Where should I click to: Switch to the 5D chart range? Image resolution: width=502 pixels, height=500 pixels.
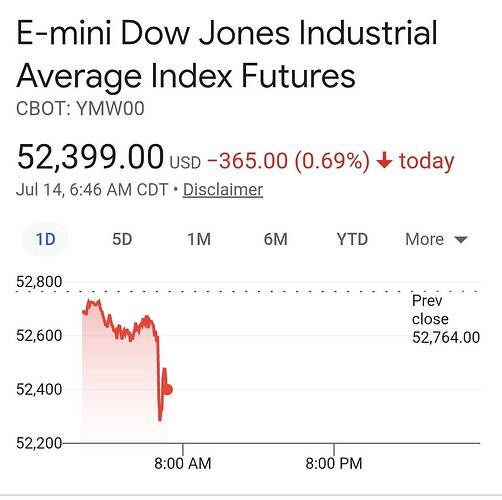click(122, 239)
